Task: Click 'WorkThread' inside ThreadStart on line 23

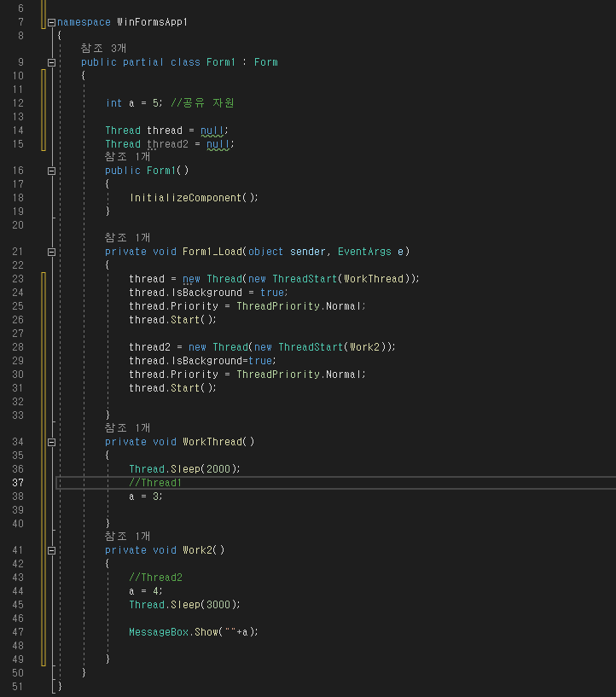Action: pos(374,279)
